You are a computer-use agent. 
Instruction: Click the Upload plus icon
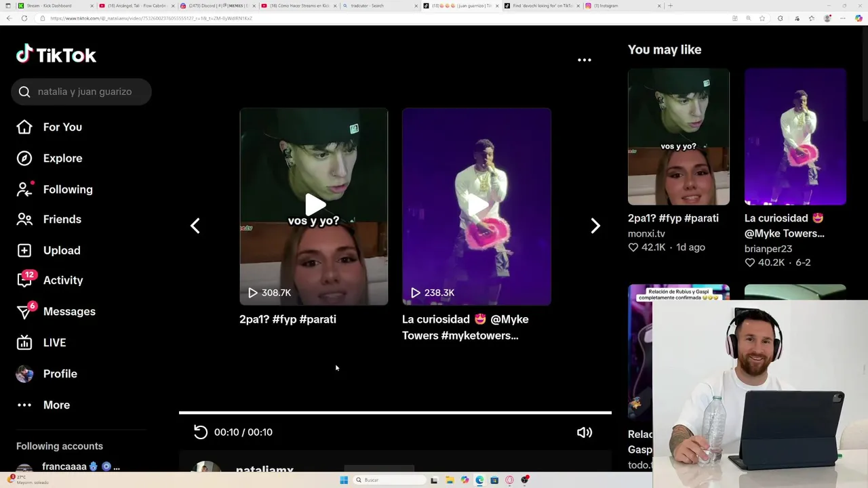click(24, 250)
